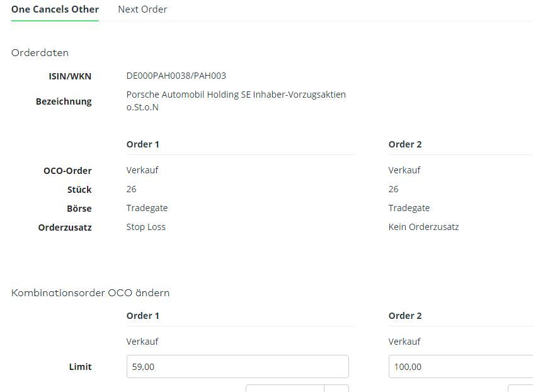Click the Order 2 Limit field showing 100,00
The width and height of the screenshot is (533, 392).
460,367
